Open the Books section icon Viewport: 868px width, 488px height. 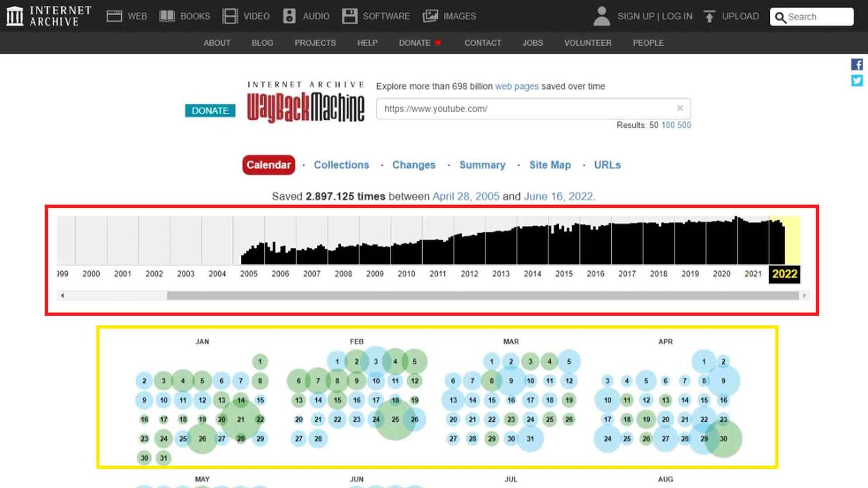click(167, 16)
